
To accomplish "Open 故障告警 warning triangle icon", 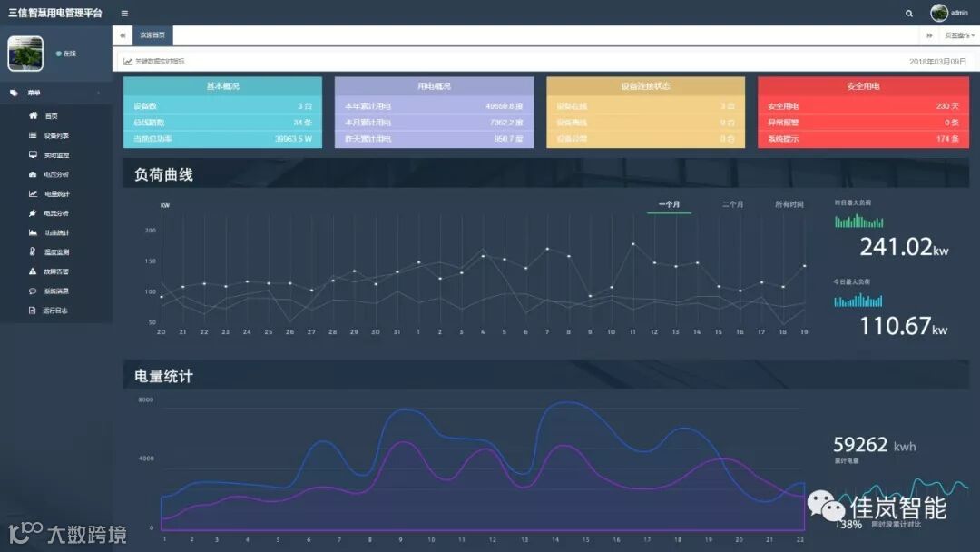I will click(33, 271).
